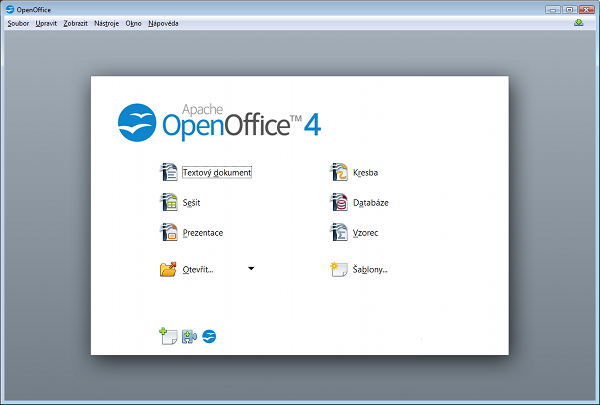Create a new Databáze
600x405 pixels.
[x=370, y=202]
